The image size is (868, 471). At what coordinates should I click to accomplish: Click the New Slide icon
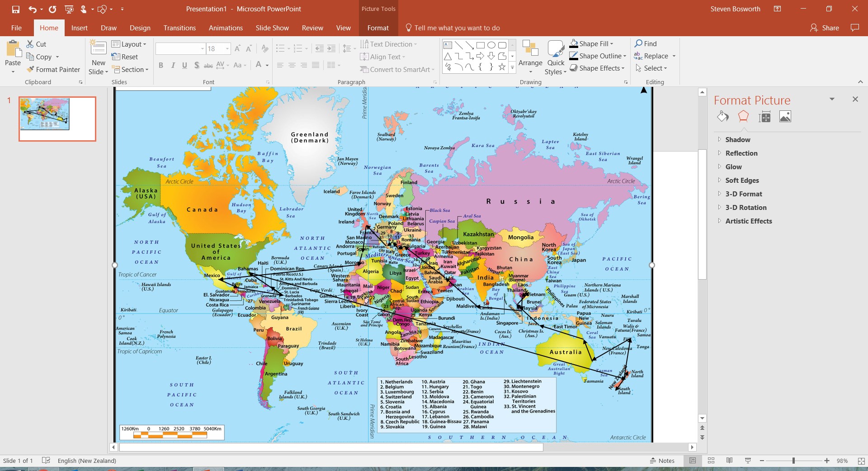tap(98, 48)
